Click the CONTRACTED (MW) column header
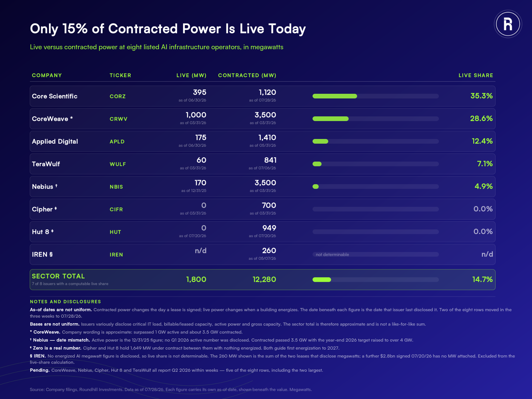This screenshot has width=532, height=399. 247,75
